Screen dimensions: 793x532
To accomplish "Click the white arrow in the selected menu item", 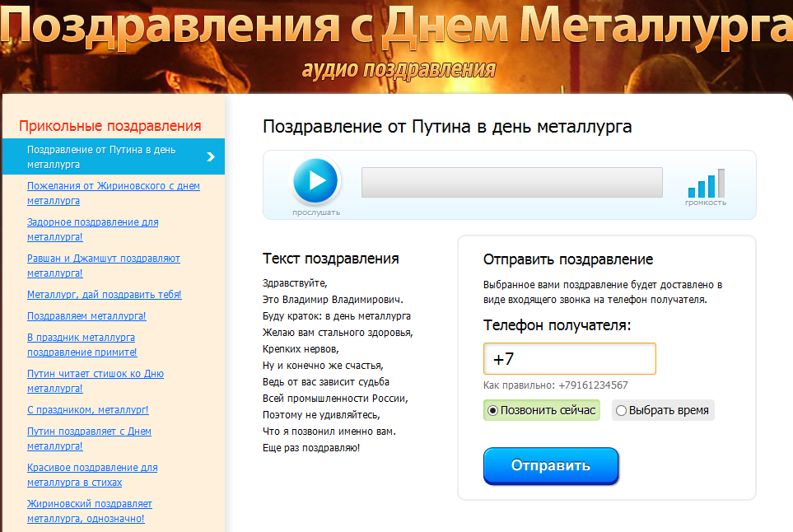I will (x=212, y=156).
